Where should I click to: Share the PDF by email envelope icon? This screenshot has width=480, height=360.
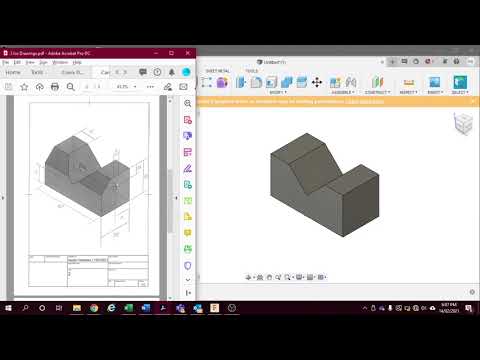[183, 87]
